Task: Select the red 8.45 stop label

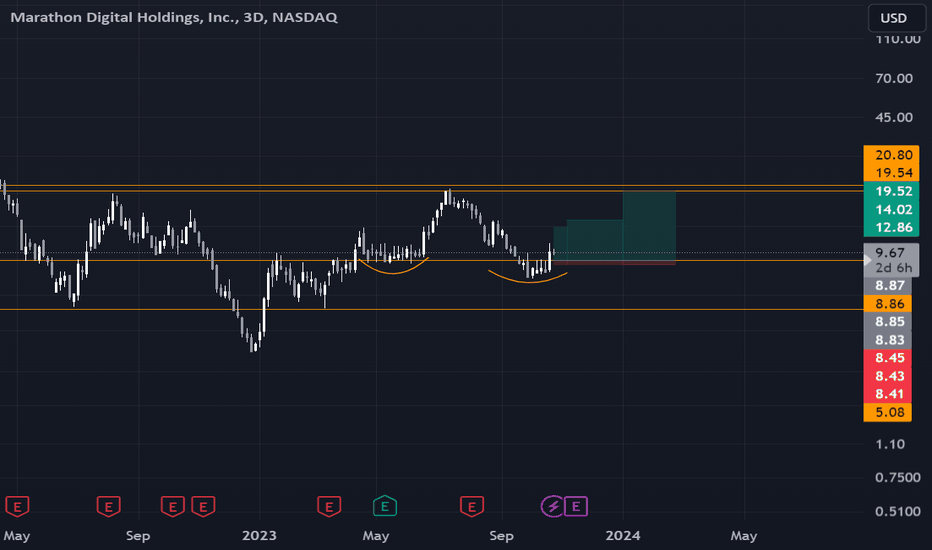Action: click(x=887, y=358)
